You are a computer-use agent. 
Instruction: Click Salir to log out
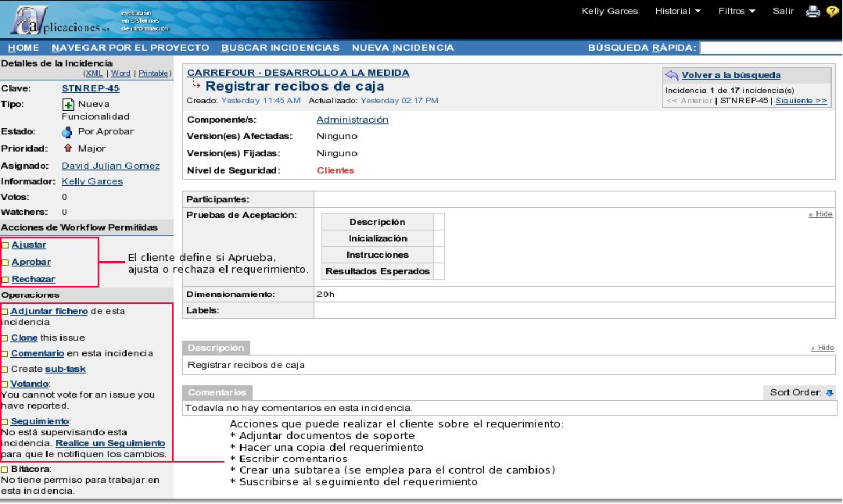pyautogui.click(x=783, y=11)
